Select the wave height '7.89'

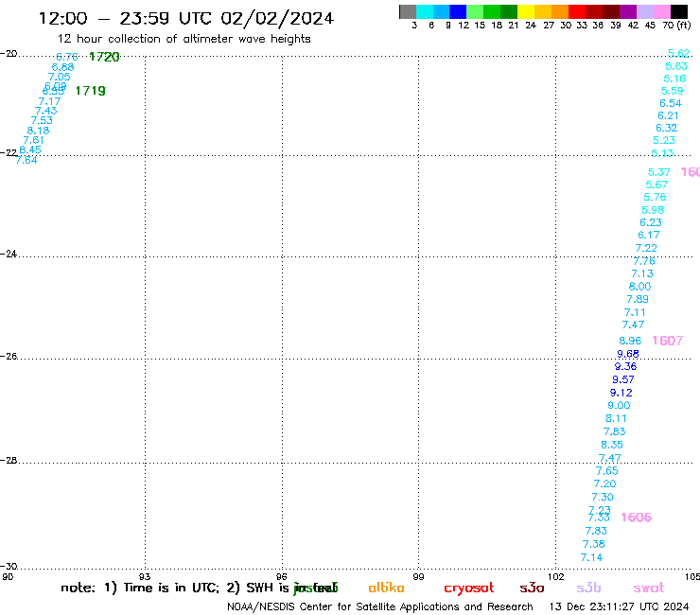pos(638,299)
